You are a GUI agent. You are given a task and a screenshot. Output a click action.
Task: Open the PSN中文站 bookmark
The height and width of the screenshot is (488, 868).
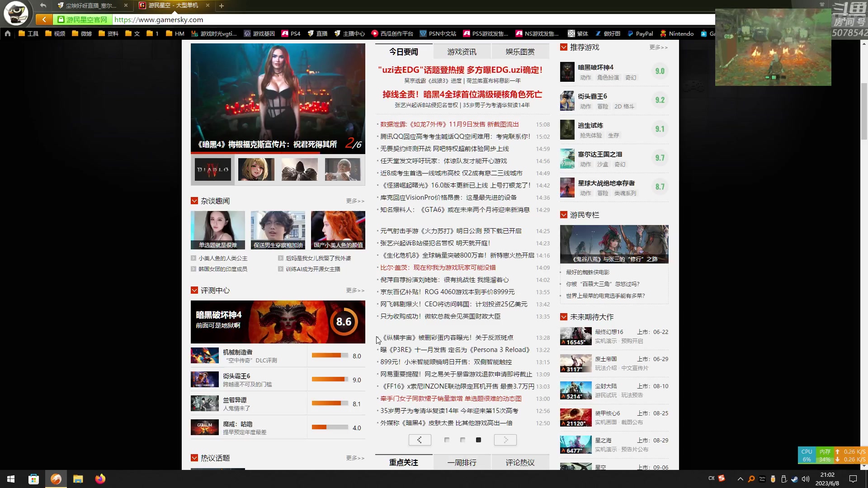(438, 33)
